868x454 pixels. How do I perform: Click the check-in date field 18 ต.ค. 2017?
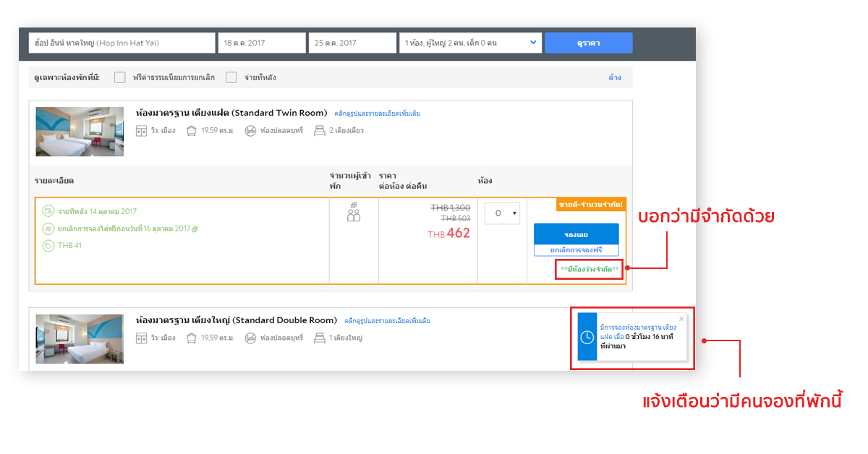[261, 43]
